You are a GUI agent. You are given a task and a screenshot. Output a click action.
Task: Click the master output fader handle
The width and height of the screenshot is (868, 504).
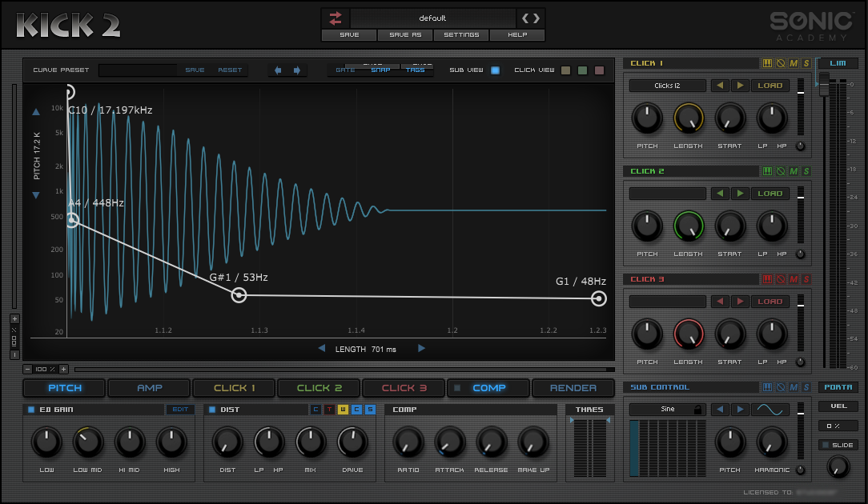(824, 85)
